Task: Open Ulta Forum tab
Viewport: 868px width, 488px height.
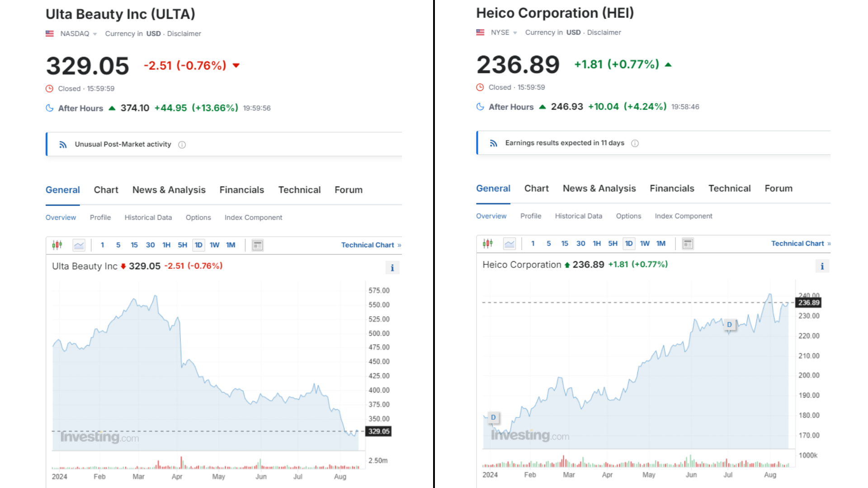Action: 348,190
